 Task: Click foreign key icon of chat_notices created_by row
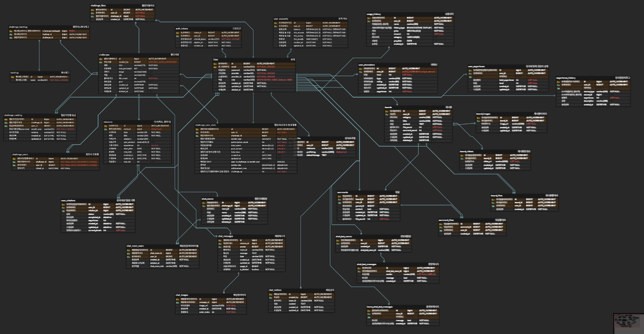(x=270, y=297)
